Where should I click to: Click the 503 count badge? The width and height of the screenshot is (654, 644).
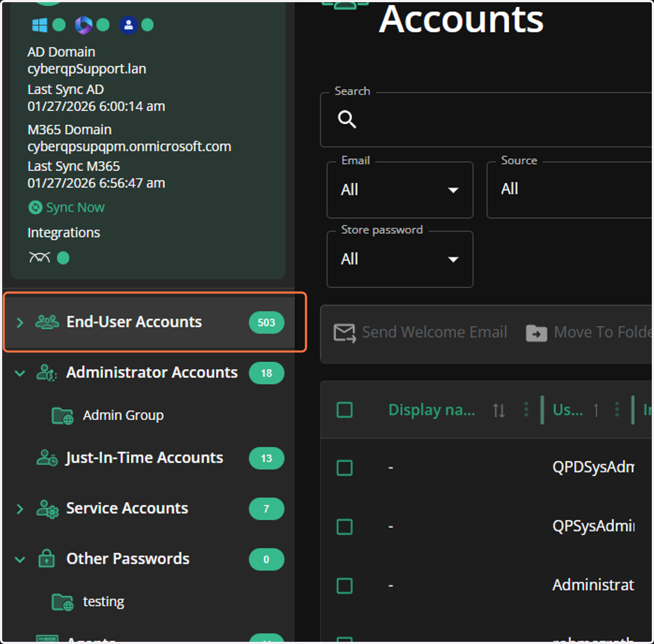[x=267, y=322]
